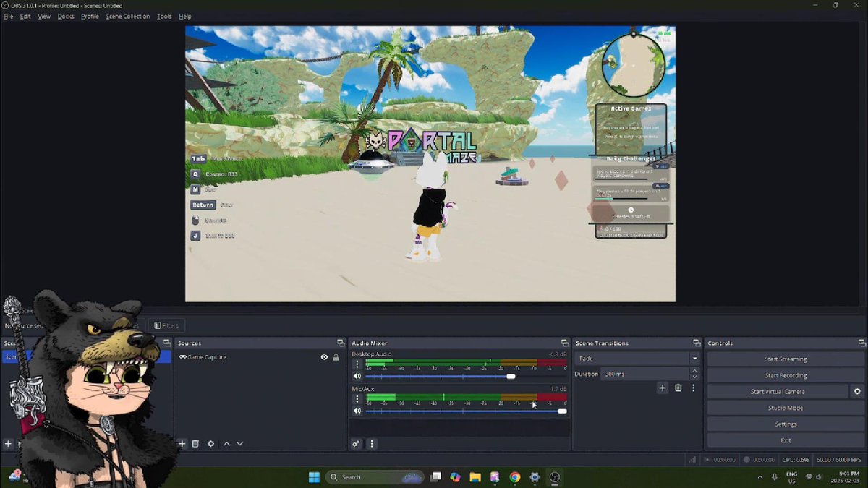This screenshot has height=488, width=868.
Task: Open Task View in taskbar
Action: click(435, 477)
